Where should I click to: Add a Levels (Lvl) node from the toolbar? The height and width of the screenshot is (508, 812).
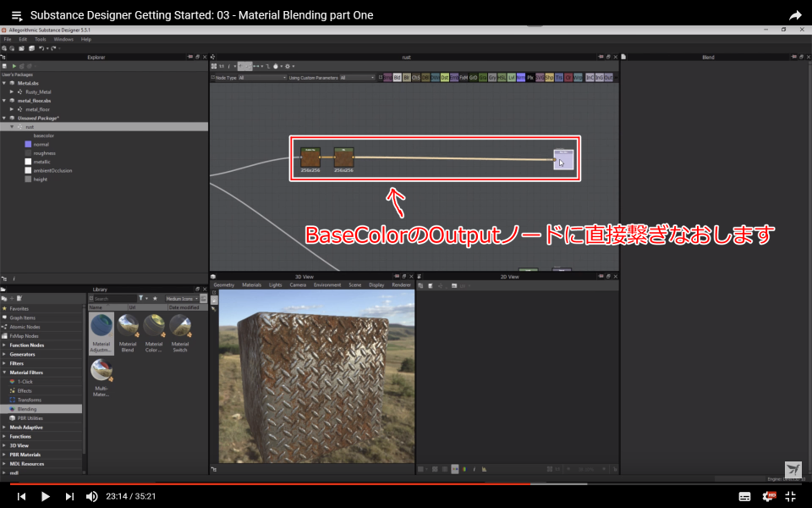[512, 78]
